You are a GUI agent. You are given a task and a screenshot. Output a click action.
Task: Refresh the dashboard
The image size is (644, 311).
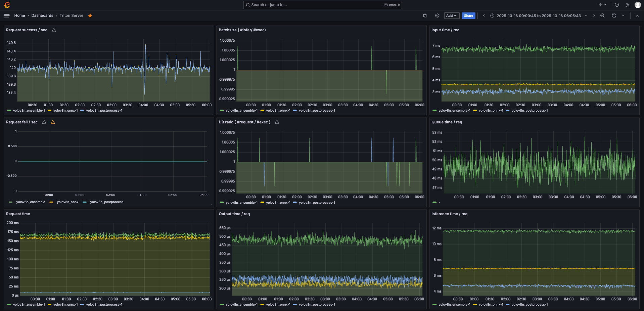(614, 15)
